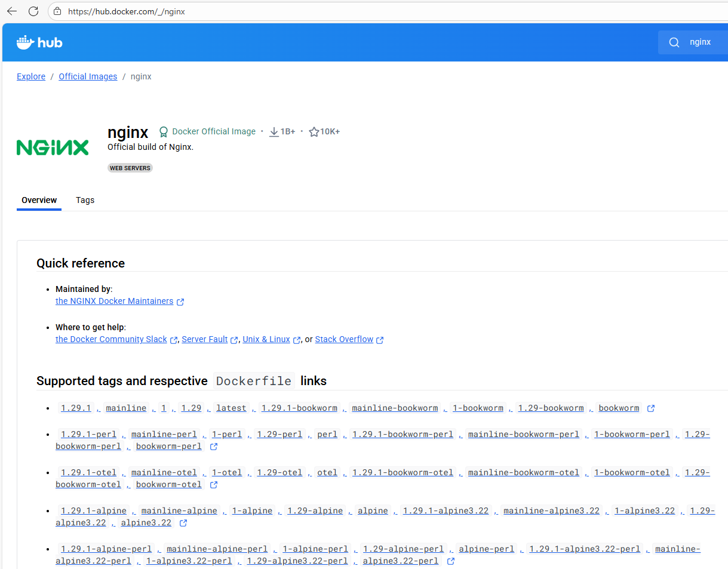Click external link icon after NGINX Docker Maintainers

click(x=180, y=302)
